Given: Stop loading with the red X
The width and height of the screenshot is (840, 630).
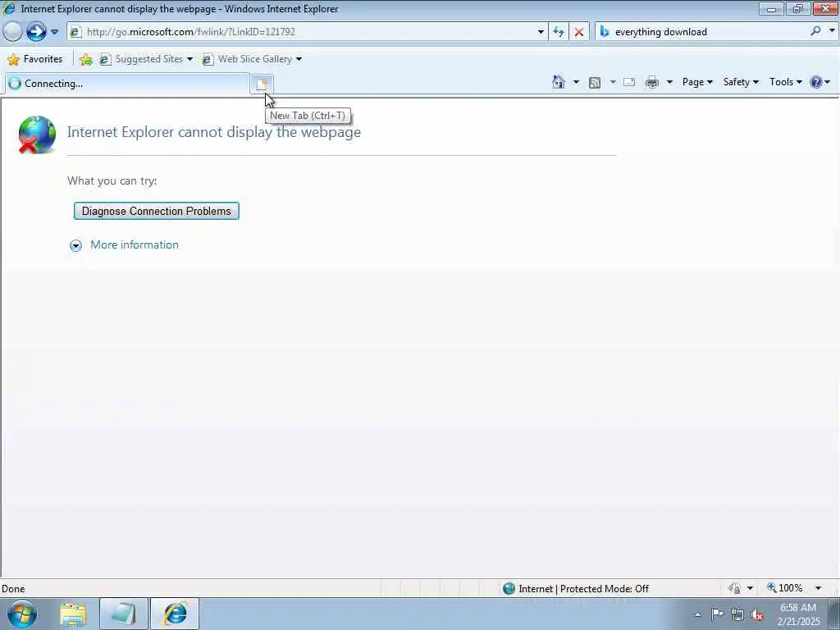Looking at the screenshot, I should point(579,32).
